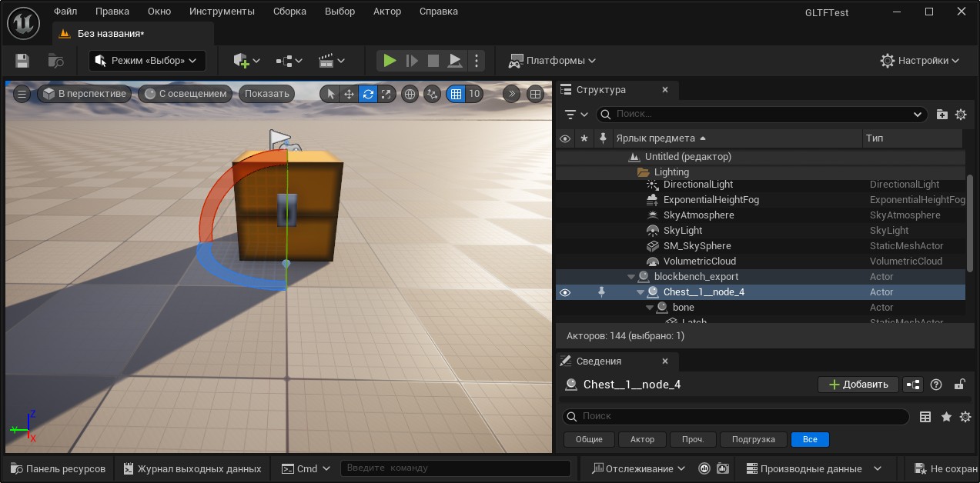Save the current level with the floppy icon
The image size is (980, 483).
[x=22, y=60]
